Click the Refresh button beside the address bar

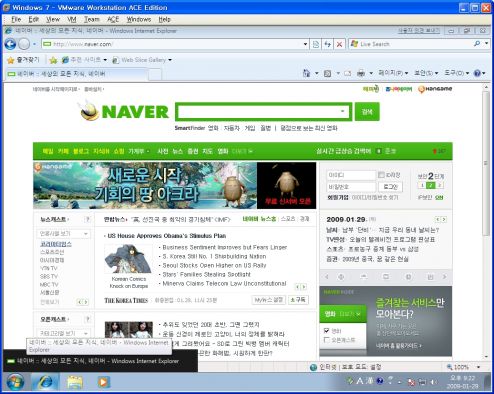(328, 44)
